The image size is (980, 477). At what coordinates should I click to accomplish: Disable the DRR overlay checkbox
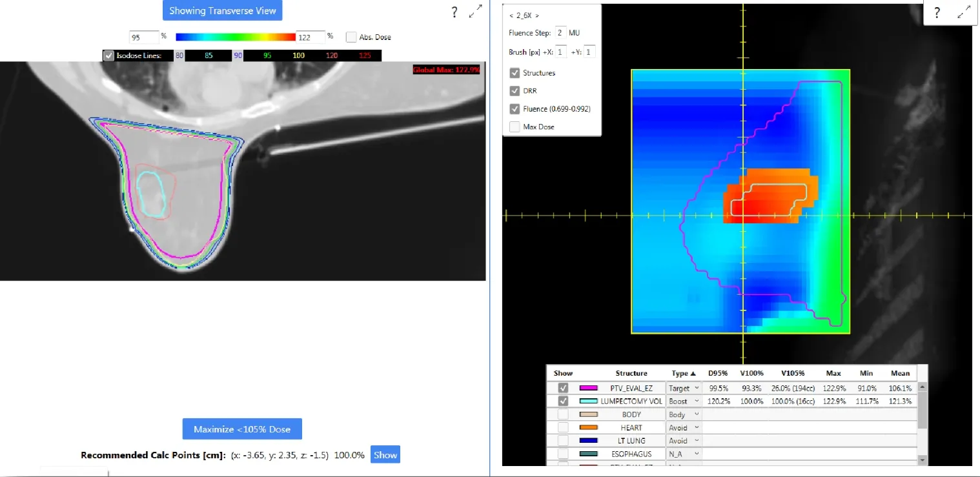(x=515, y=90)
